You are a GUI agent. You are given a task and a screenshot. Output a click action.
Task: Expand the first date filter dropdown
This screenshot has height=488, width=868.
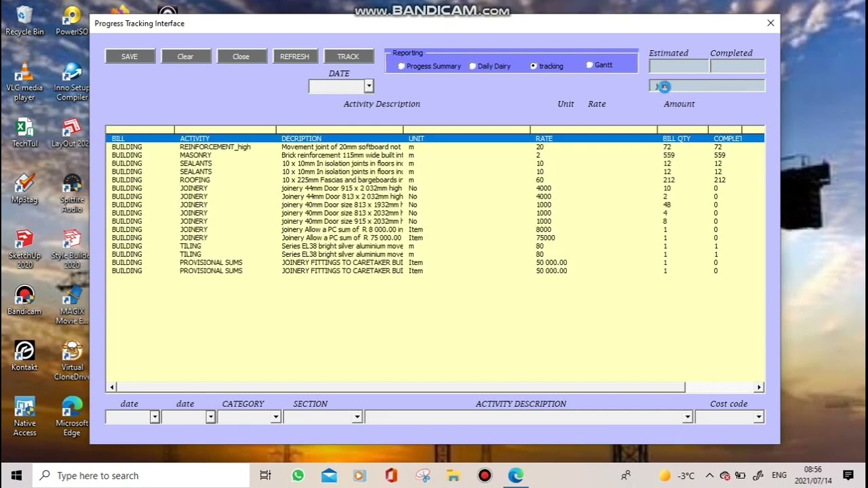(155, 417)
